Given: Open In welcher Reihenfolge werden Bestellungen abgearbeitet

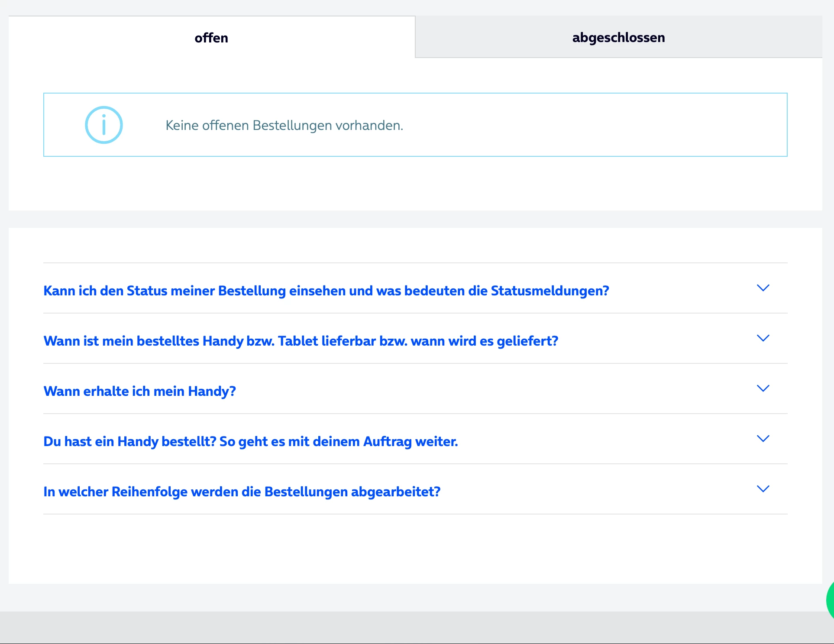Looking at the screenshot, I should [x=242, y=492].
